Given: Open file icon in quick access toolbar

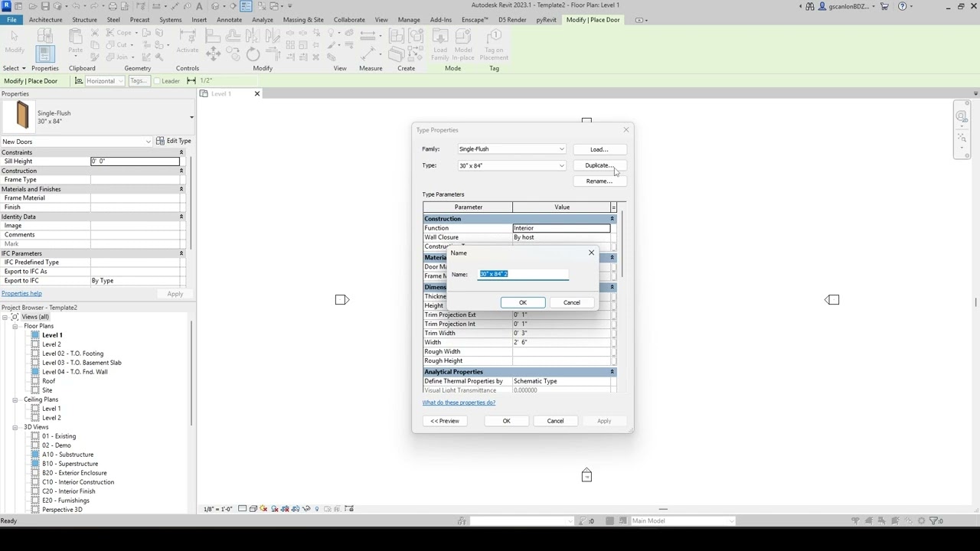Looking at the screenshot, I should (x=33, y=6).
